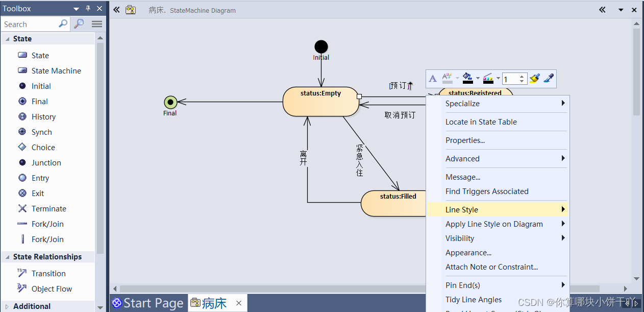Click the diagram icon beside the diagram title
644x312 pixels.
[x=131, y=10]
